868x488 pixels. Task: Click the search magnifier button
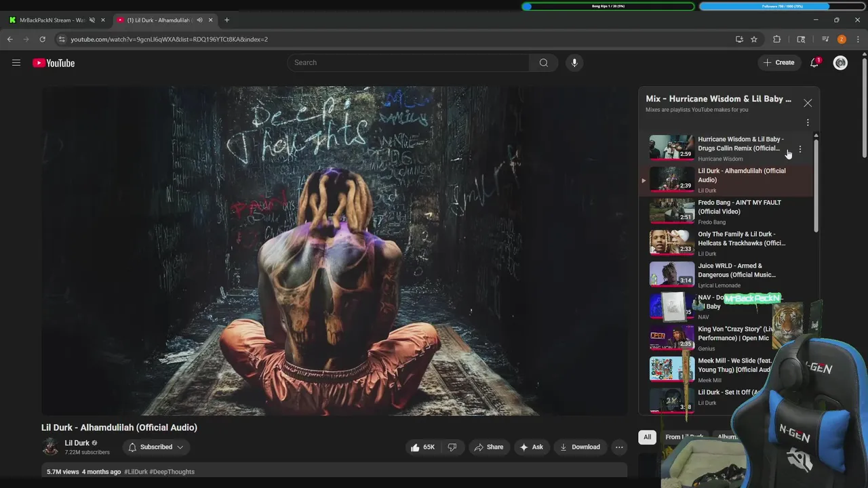point(544,63)
